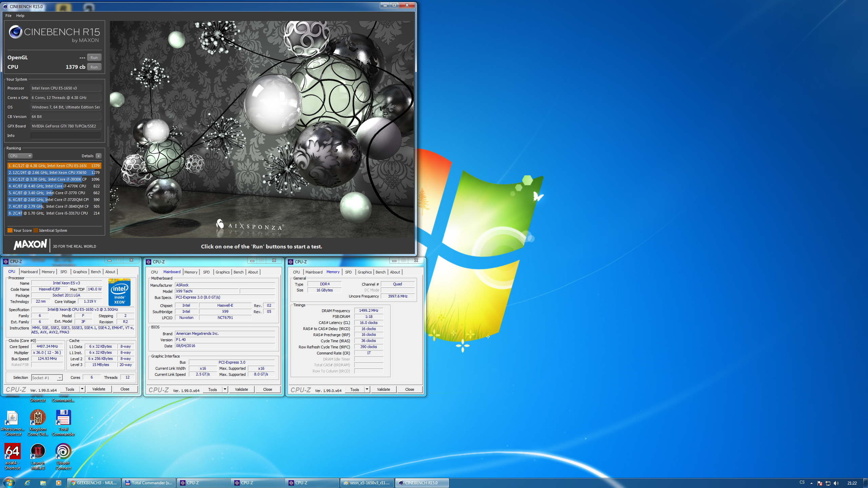Click the Cinebench R15 logo sphere
This screenshot has height=488, width=868.
coord(15,32)
